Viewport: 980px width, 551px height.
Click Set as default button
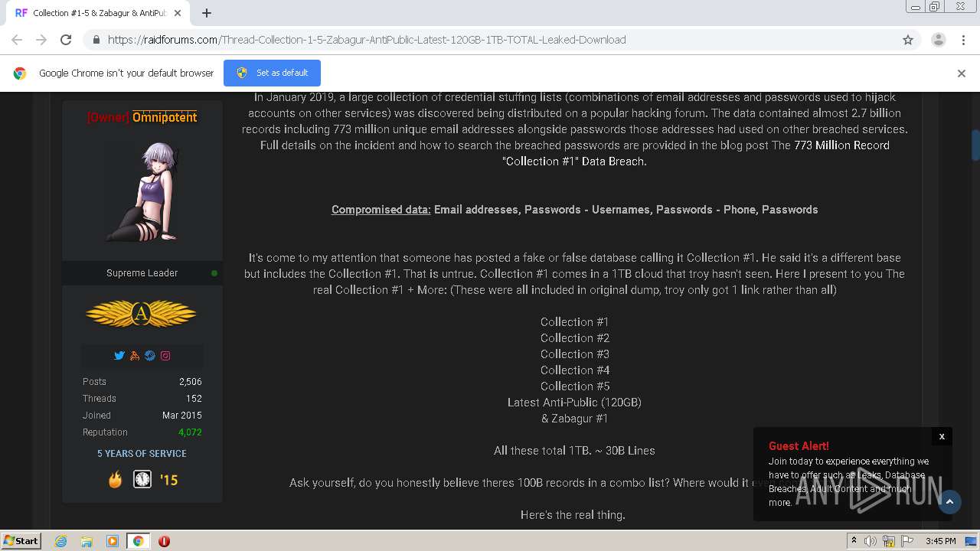tap(272, 73)
